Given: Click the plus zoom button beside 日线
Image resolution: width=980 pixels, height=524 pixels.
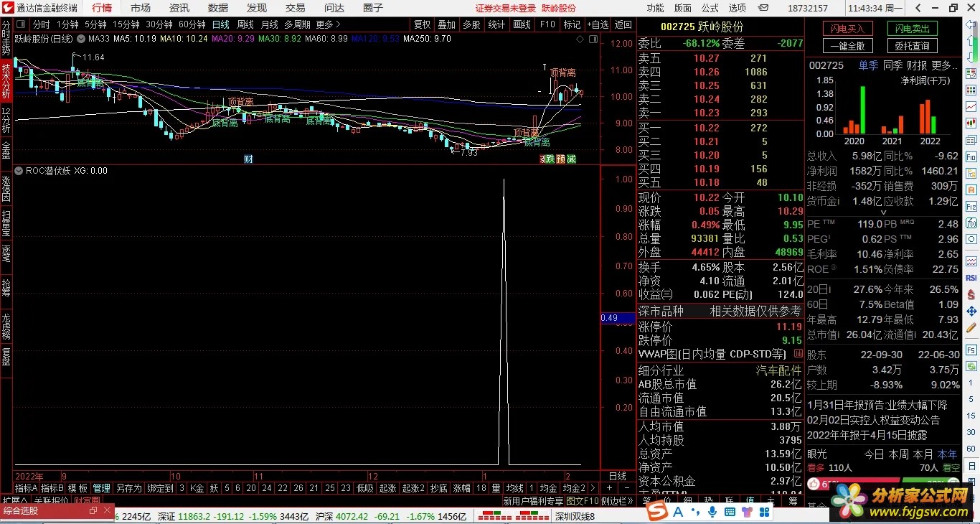Looking at the screenshot, I should tap(610, 488).
